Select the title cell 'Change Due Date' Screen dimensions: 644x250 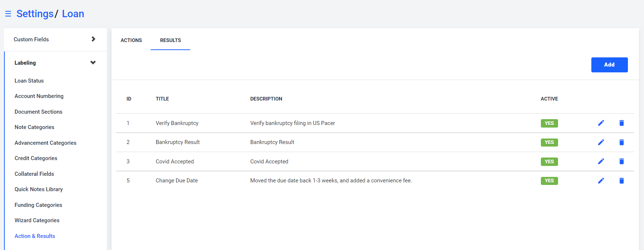click(x=177, y=181)
